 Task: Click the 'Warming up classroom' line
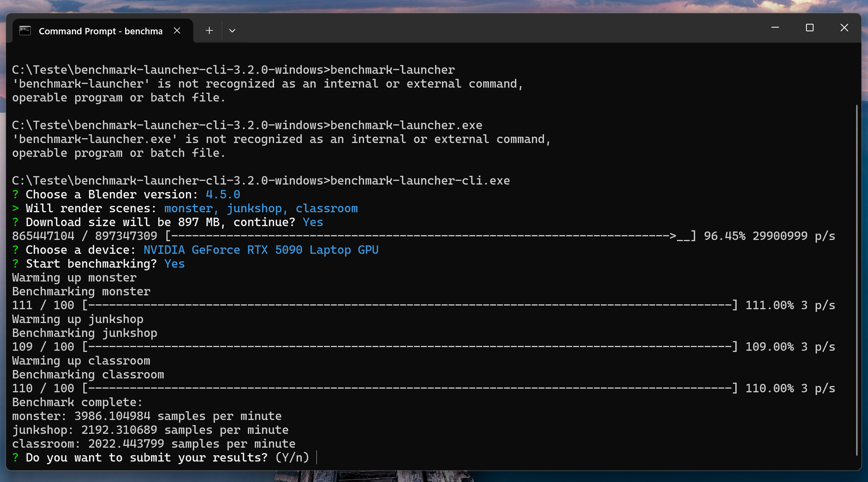click(x=81, y=361)
